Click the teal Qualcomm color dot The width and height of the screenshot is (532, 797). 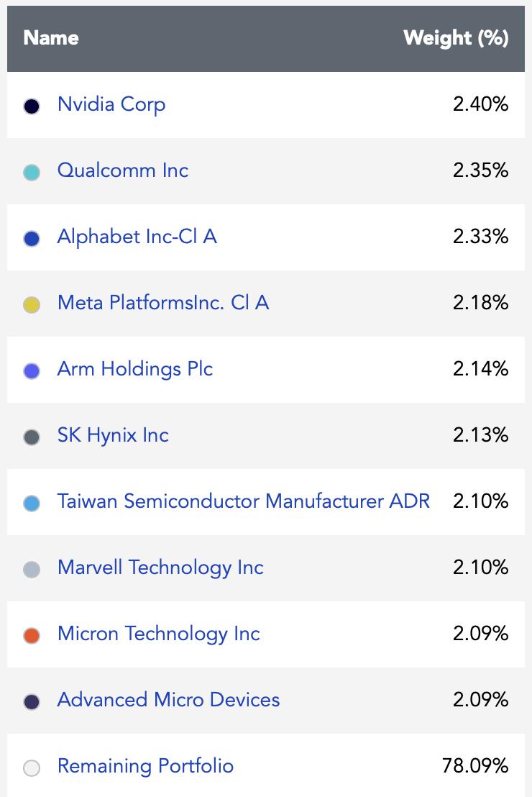[32, 173]
